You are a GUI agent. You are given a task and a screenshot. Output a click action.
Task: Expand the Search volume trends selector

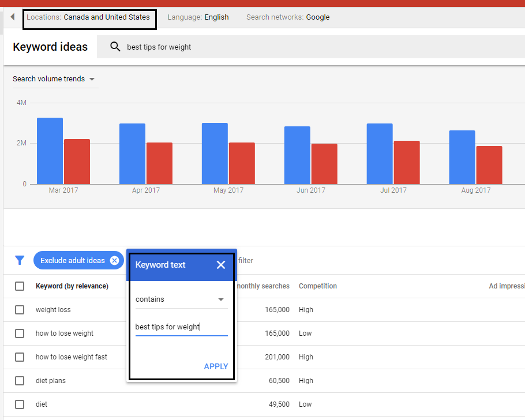coord(54,79)
